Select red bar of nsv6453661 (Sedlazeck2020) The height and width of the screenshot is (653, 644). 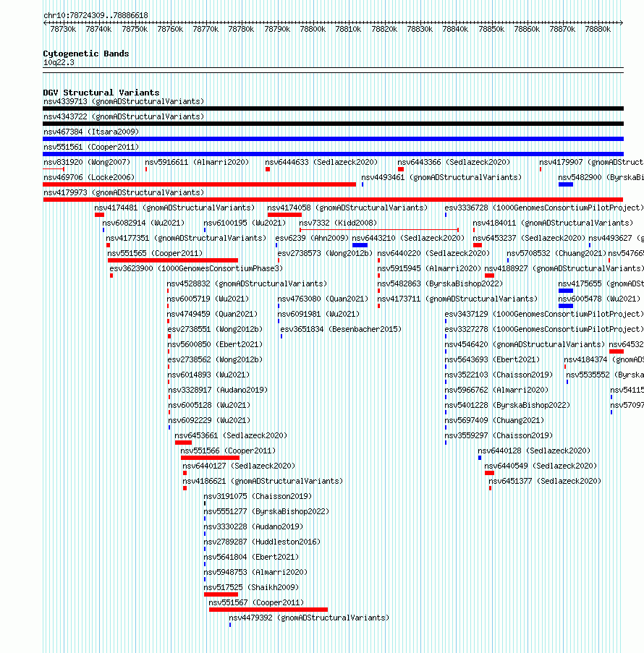point(183,443)
